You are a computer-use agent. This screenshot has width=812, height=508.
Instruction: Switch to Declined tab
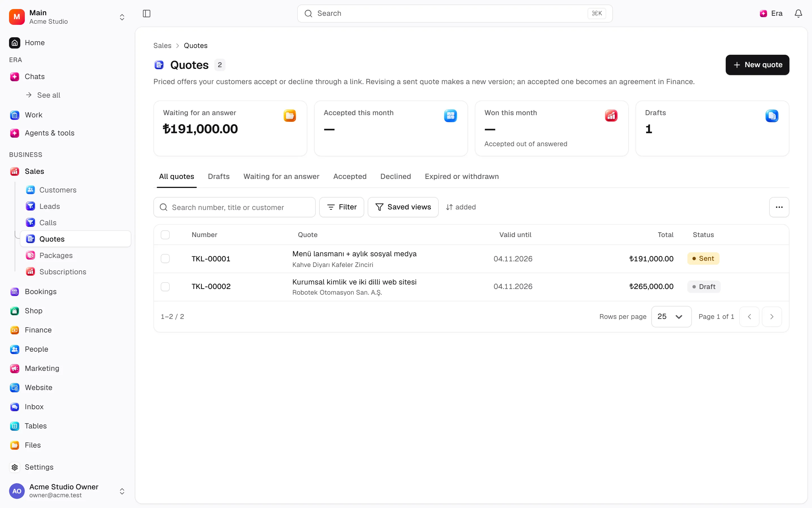click(396, 176)
